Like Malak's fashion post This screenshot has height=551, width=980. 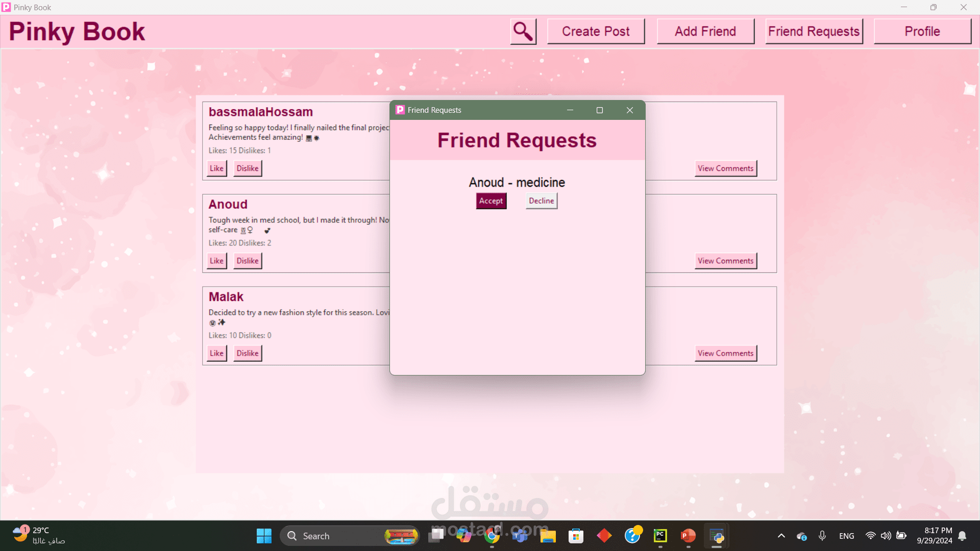coord(216,353)
